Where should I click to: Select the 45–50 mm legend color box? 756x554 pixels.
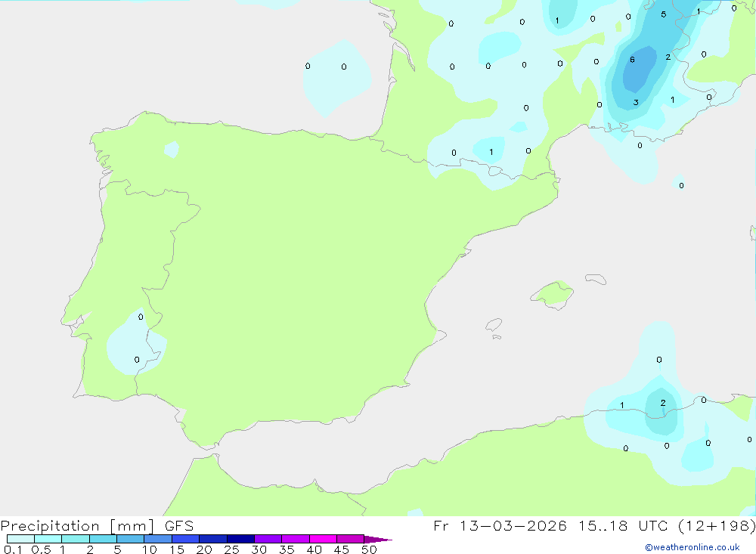click(351, 539)
